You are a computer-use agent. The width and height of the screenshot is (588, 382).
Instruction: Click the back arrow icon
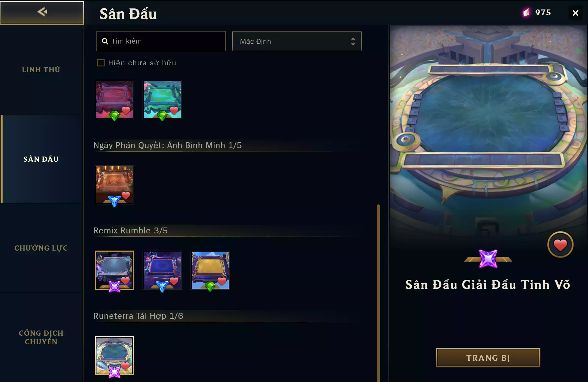tap(42, 12)
